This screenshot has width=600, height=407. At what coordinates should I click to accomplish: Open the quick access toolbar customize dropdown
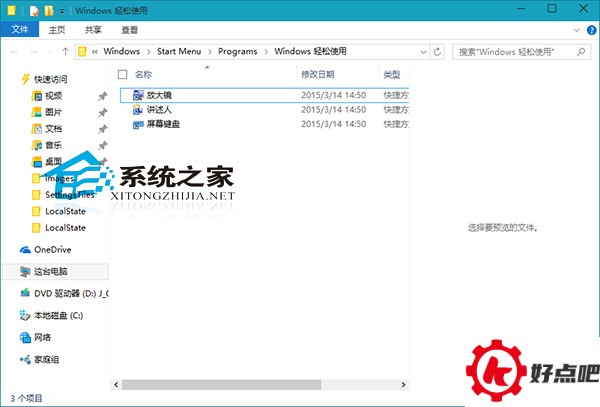click(62, 11)
